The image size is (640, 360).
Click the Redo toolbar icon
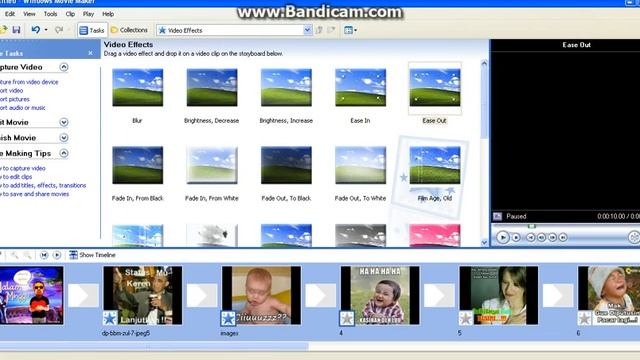pyautogui.click(x=59, y=30)
